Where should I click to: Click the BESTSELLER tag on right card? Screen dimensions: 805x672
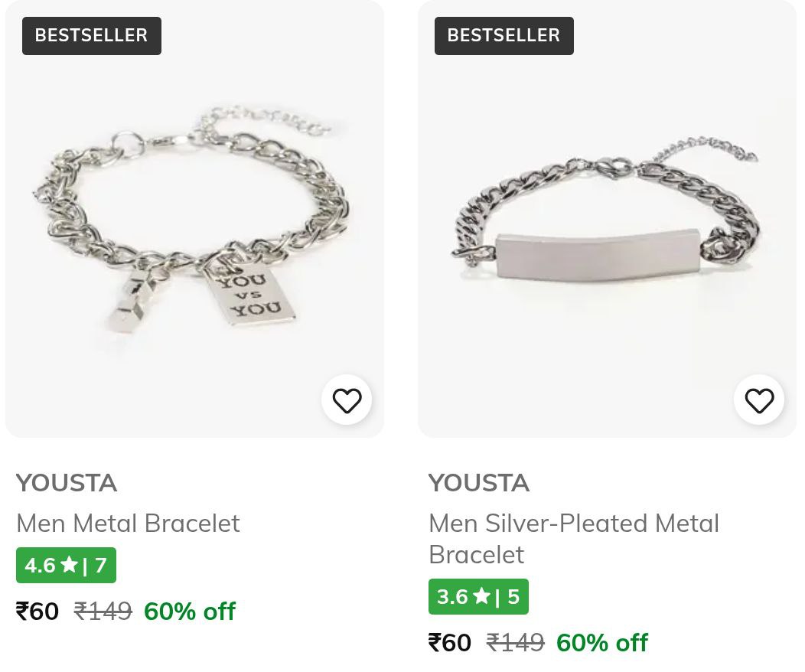pos(504,35)
